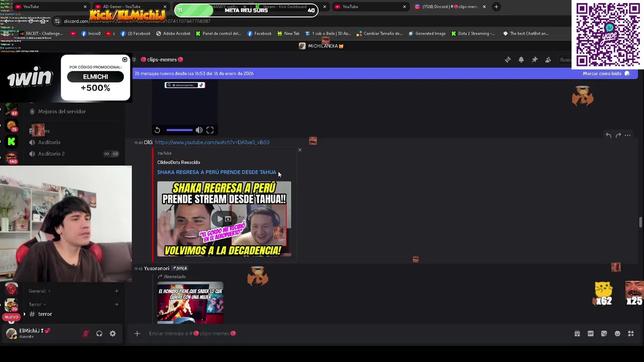Adjust the video progress bar

pyautogui.click(x=180, y=130)
